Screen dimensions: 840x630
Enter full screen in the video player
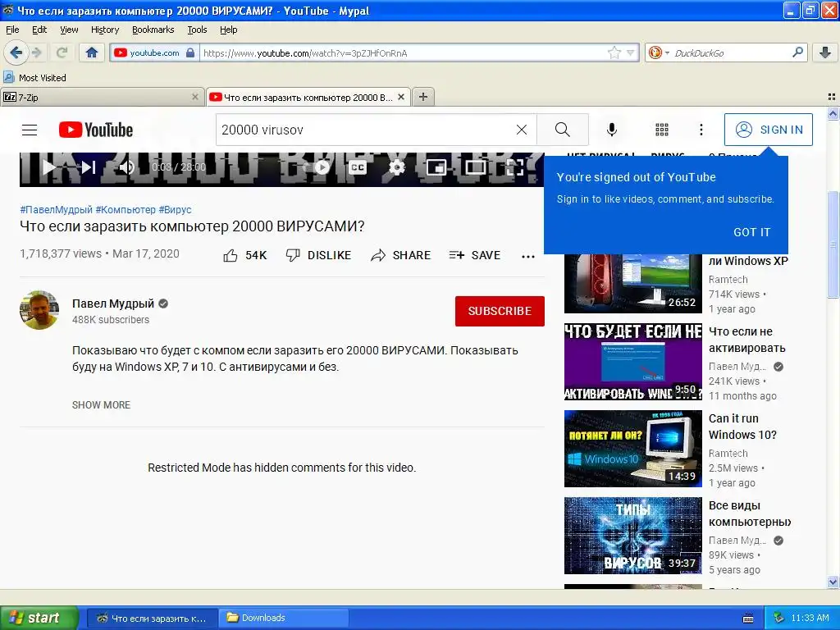(515, 167)
